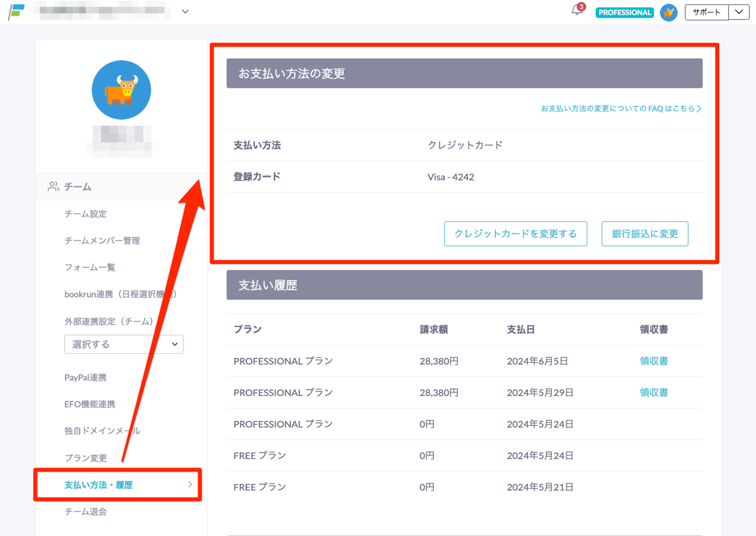The height and width of the screenshot is (536, 756).
Task: Select チーム設定 in sidebar
Action: 85,214
